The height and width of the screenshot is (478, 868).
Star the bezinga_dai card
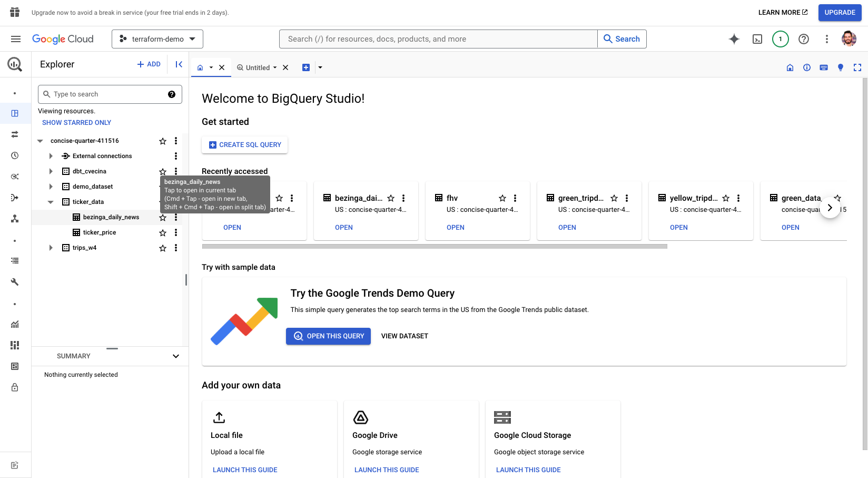tap(391, 198)
